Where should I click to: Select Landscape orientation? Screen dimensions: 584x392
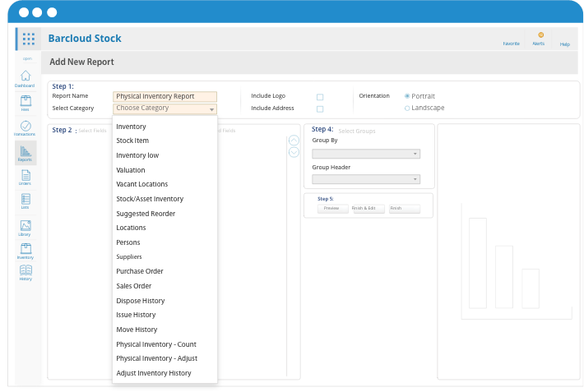[x=407, y=108]
